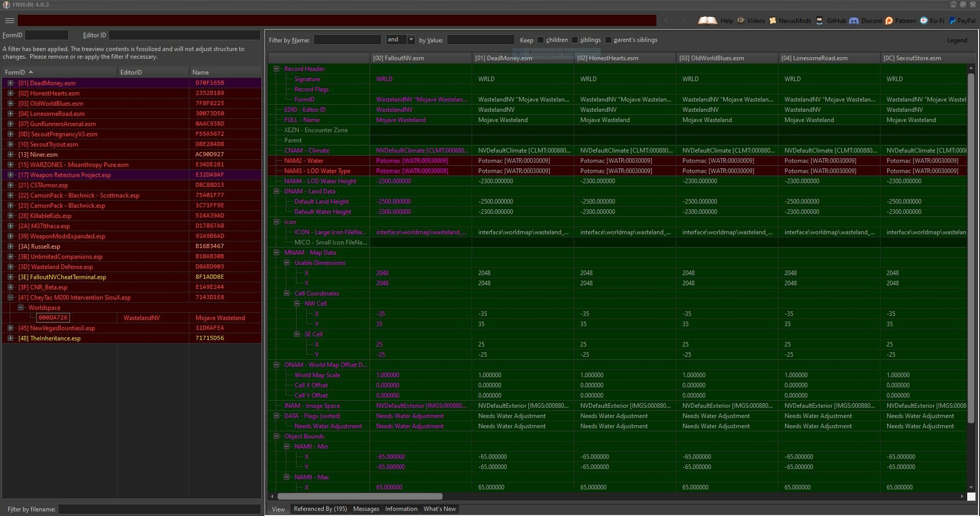Sort by the EditorID column header
Viewport: 980px width, 516px height.
(x=153, y=72)
